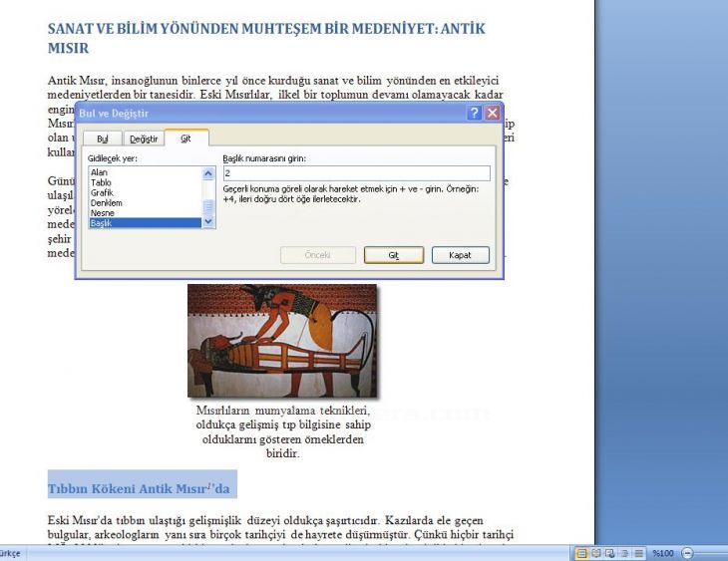Click list scroll up arrow

click(208, 173)
